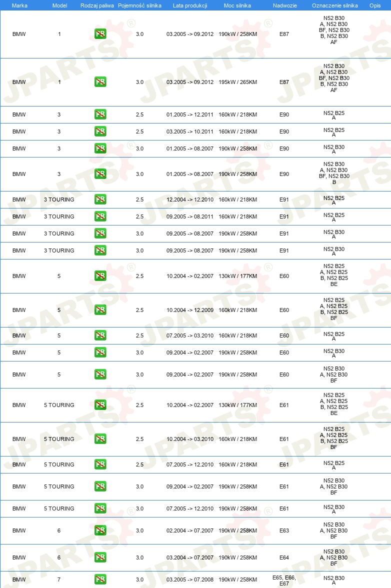The image size is (391, 588).
Task: Click production years 07.2005 -> 03.2010
Action: tap(190, 335)
